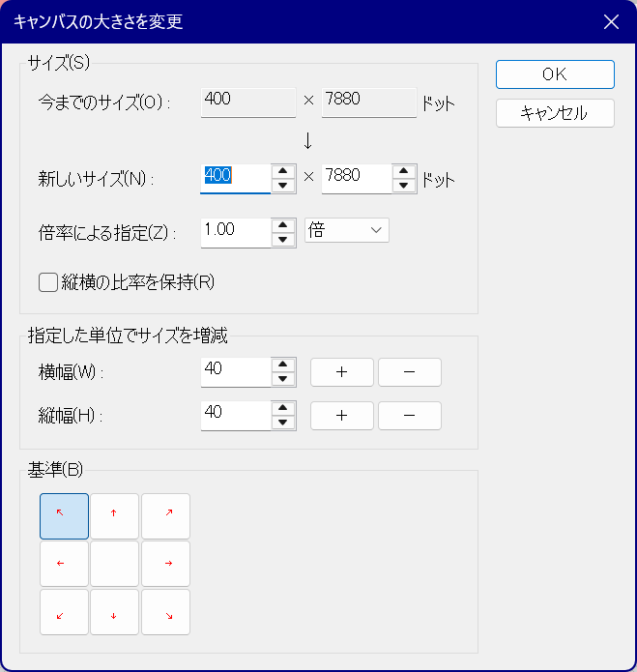Select the bottom-left anchor arrow
Image resolution: width=637 pixels, height=672 pixels.
pos(64,612)
